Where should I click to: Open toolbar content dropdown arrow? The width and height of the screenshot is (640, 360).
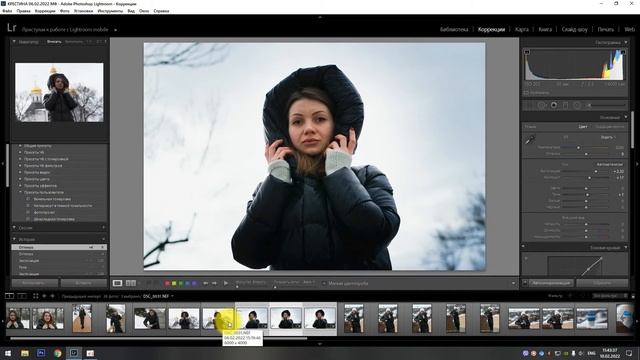(x=513, y=283)
